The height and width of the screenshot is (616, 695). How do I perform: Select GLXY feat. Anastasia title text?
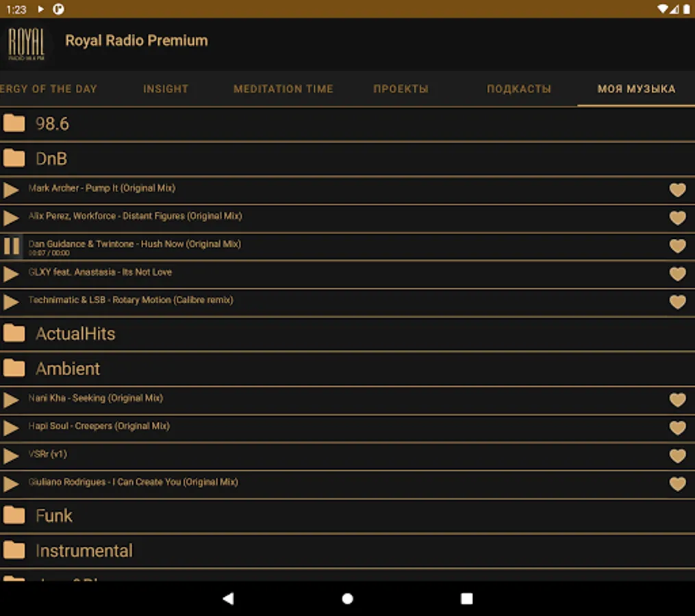click(x=100, y=272)
